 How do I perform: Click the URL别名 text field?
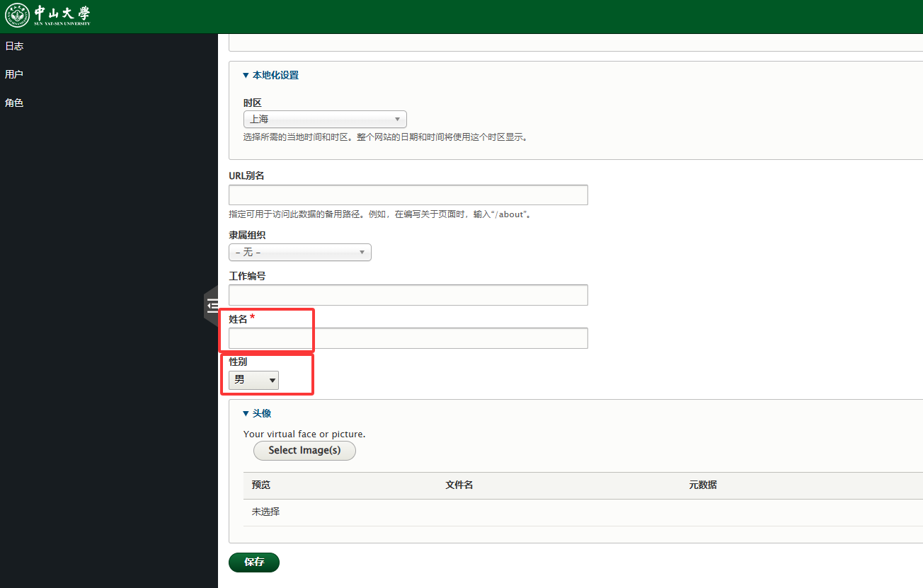click(408, 195)
